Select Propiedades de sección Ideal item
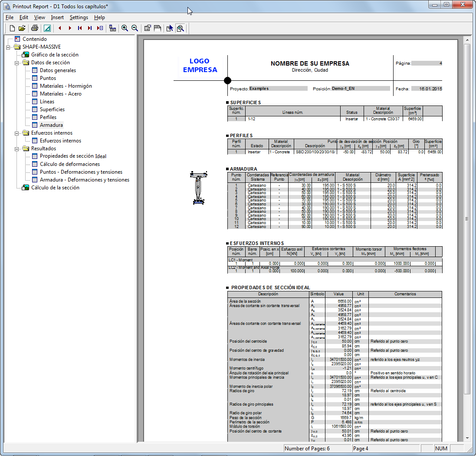 [x=73, y=156]
